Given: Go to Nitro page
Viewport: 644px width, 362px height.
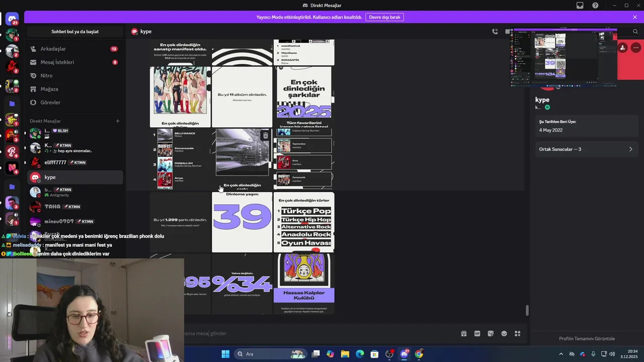Looking at the screenshot, I should tap(74, 75).
